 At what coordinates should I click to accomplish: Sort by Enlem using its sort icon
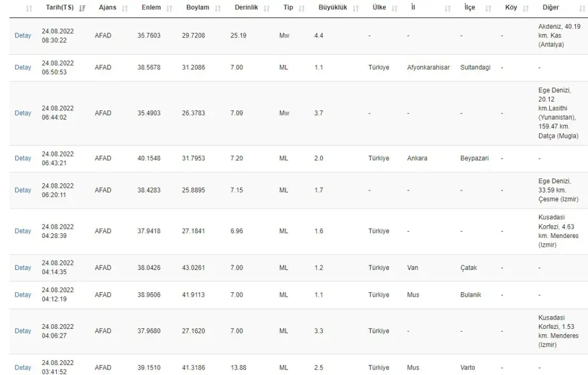[169, 9]
